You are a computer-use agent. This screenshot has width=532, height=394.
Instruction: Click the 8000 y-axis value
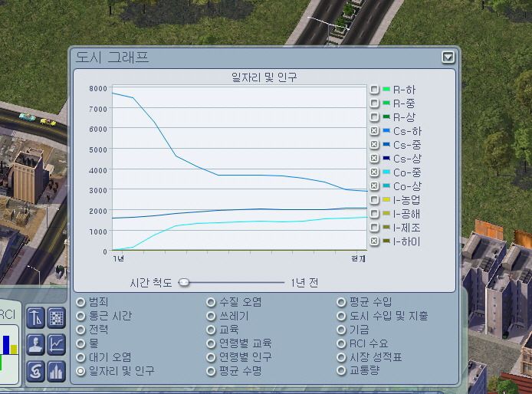click(x=97, y=89)
